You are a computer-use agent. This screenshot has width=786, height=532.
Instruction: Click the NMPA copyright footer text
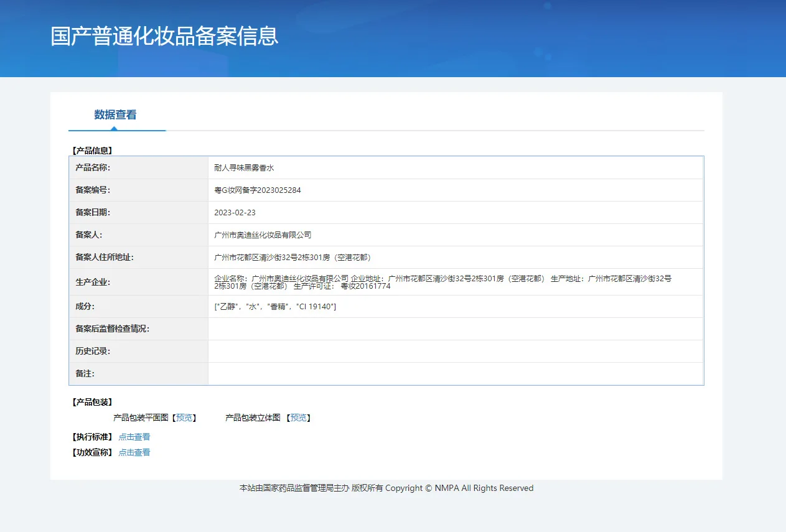(386, 488)
